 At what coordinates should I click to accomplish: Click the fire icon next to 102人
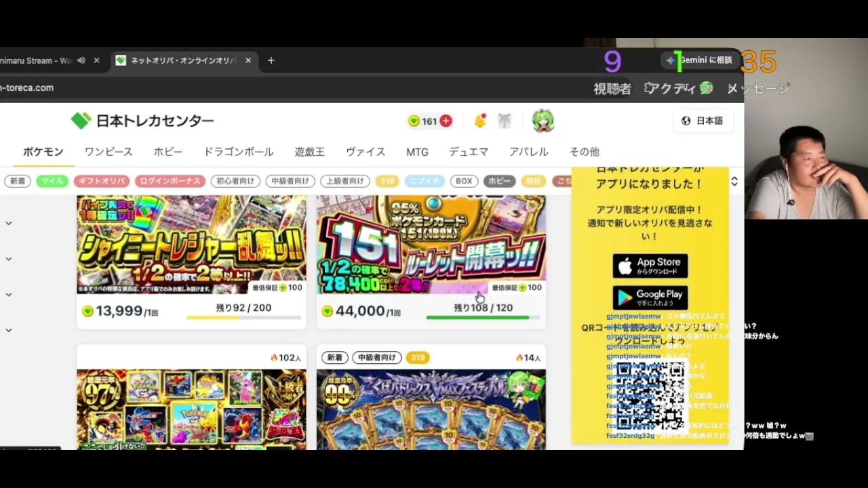coord(274,357)
